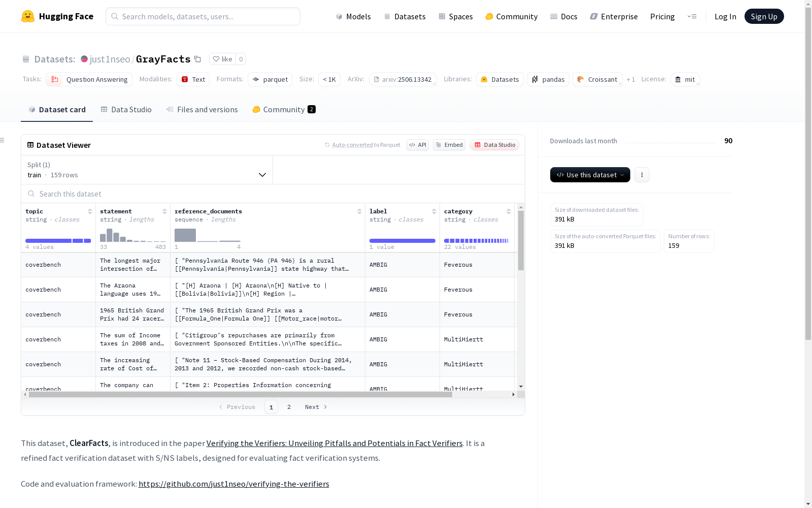Focus the main search models box
The width and height of the screenshot is (812, 508).
[x=203, y=16]
